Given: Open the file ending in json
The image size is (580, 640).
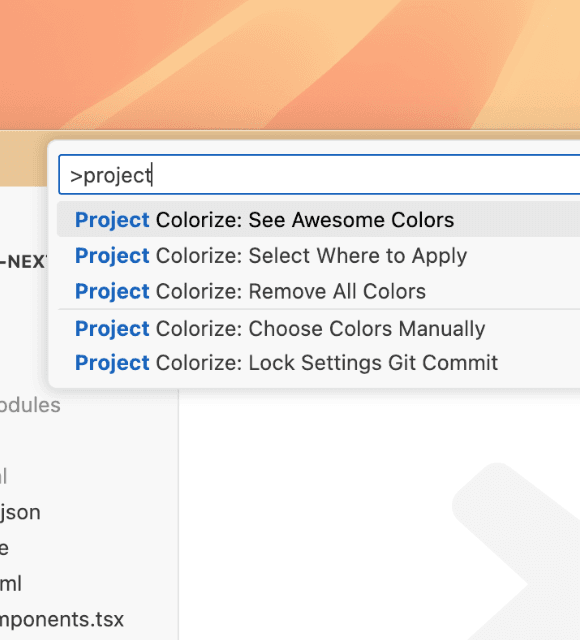Looking at the screenshot, I should click(x=20, y=512).
